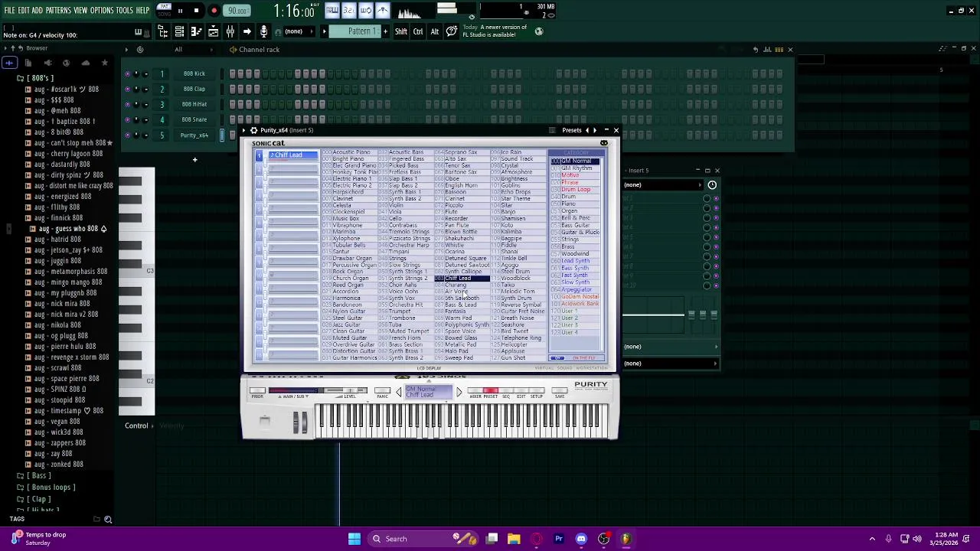Open the Mixer toolbar icon
This screenshot has width=980, height=551.
click(230, 31)
